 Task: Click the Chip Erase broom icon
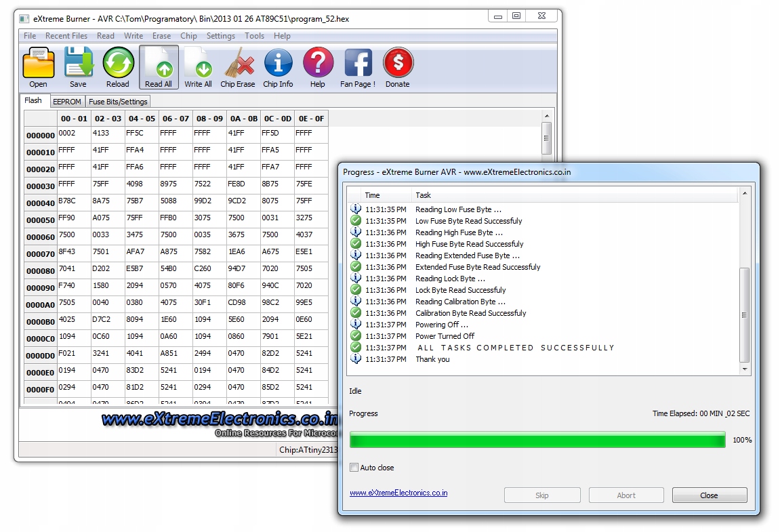click(238, 65)
